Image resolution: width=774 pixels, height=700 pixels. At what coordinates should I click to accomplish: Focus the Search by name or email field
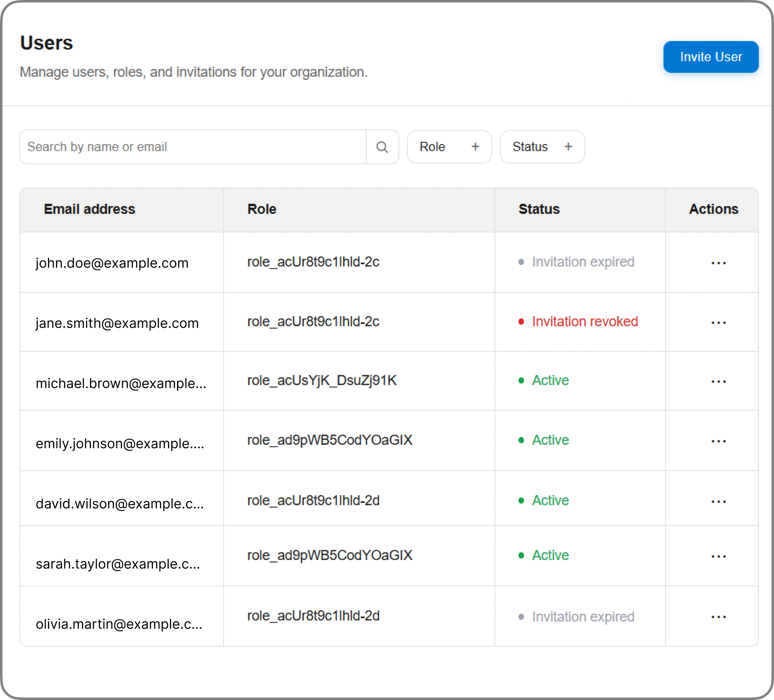pyautogui.click(x=193, y=147)
